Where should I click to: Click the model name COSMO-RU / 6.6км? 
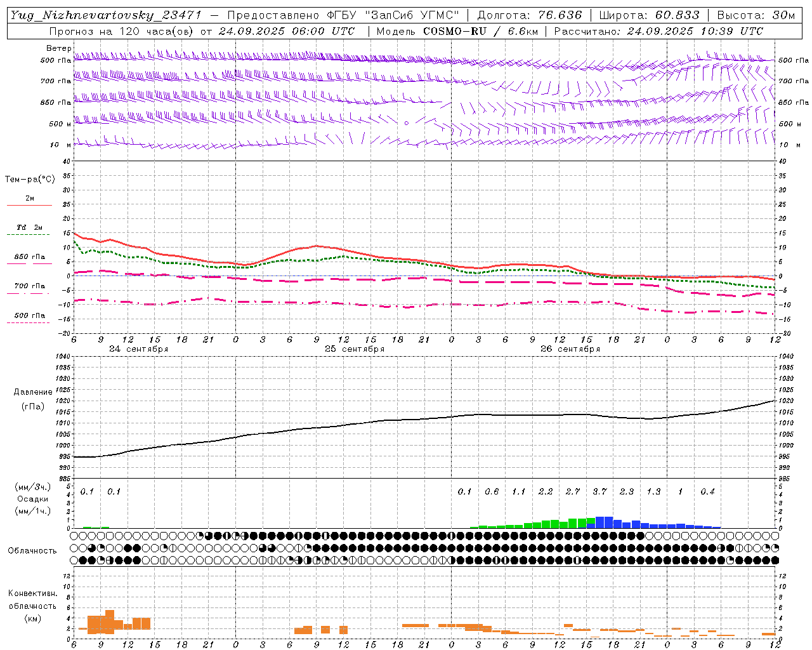pos(480,31)
